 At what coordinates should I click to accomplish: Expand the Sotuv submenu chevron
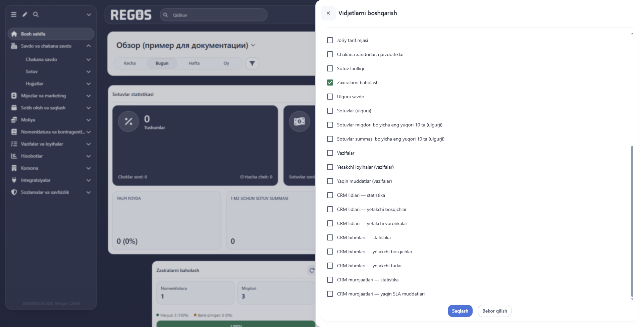(89, 71)
